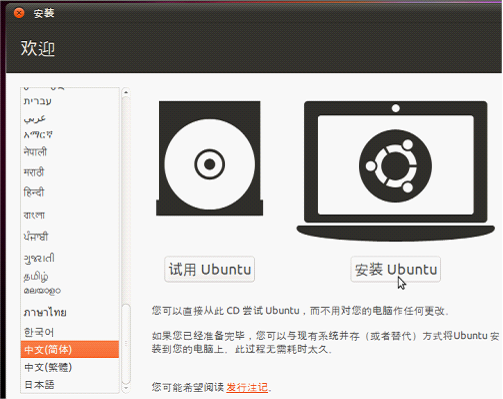Click the laptop with Ubuntu logo illustration
This screenshot has height=399, width=503.
(395, 171)
